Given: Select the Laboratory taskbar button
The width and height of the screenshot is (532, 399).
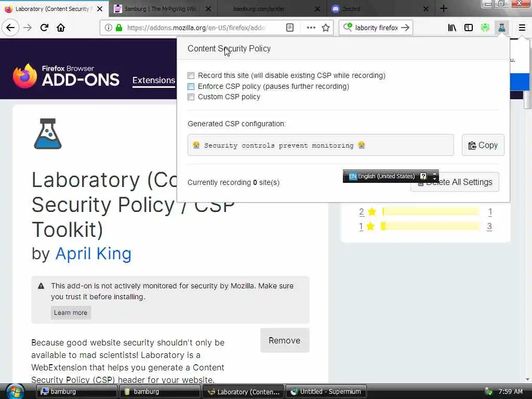Looking at the screenshot, I should click(x=243, y=392).
